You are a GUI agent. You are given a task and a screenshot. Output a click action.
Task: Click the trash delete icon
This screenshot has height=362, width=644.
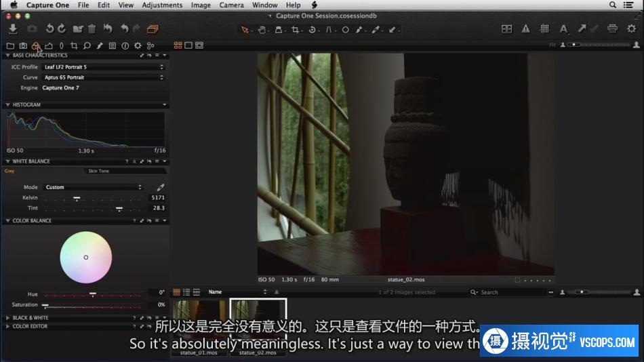(x=92, y=28)
